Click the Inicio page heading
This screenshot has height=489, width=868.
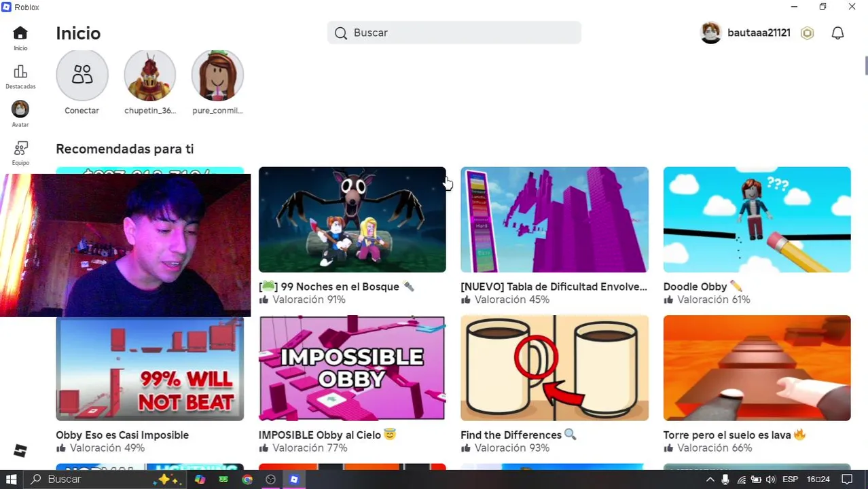[78, 33]
